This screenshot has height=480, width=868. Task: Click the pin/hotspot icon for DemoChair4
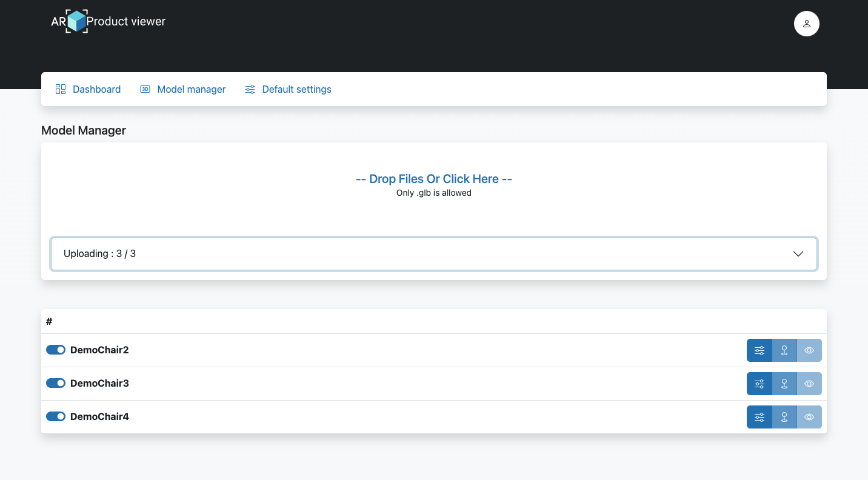pos(784,417)
